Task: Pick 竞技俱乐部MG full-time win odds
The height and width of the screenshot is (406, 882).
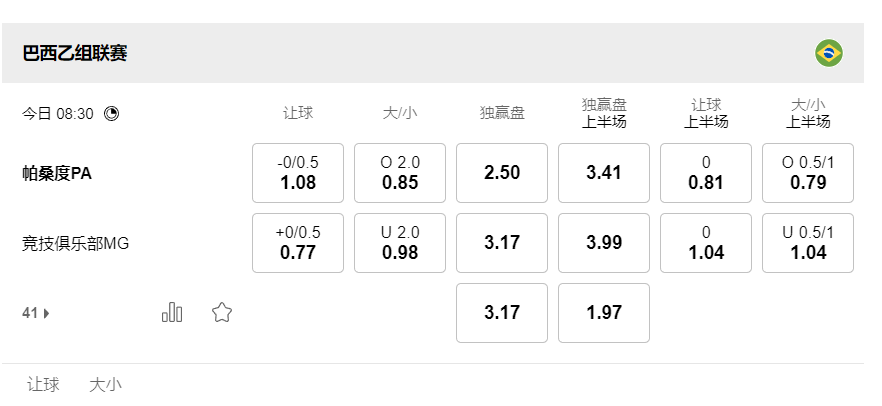Action: [x=502, y=243]
